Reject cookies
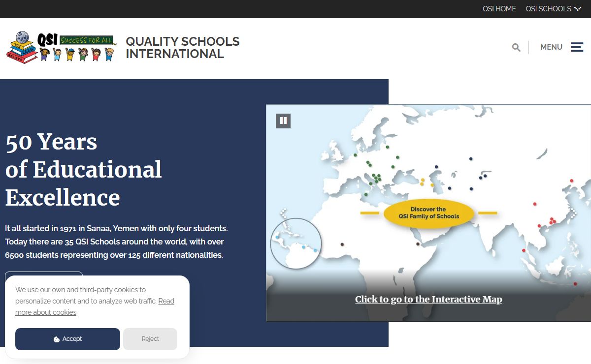591x364 pixels. coord(150,339)
